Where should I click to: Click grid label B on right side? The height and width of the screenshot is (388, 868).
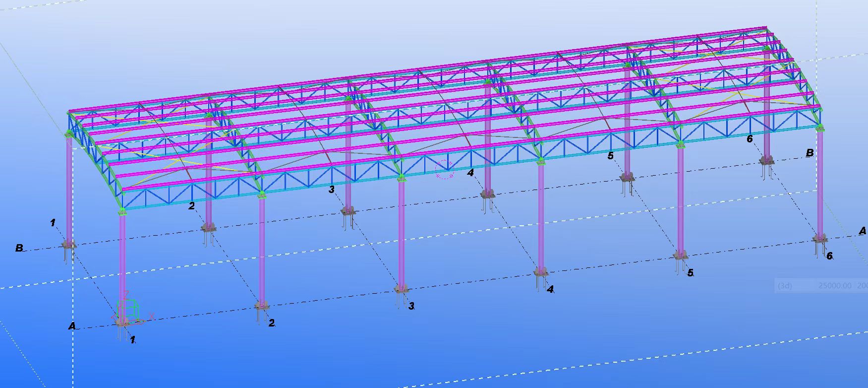pyautogui.click(x=810, y=153)
